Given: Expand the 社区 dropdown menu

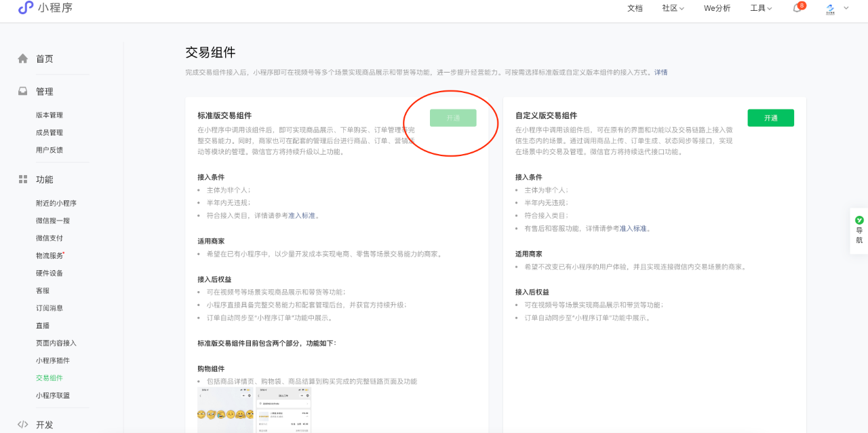Looking at the screenshot, I should 673,8.
